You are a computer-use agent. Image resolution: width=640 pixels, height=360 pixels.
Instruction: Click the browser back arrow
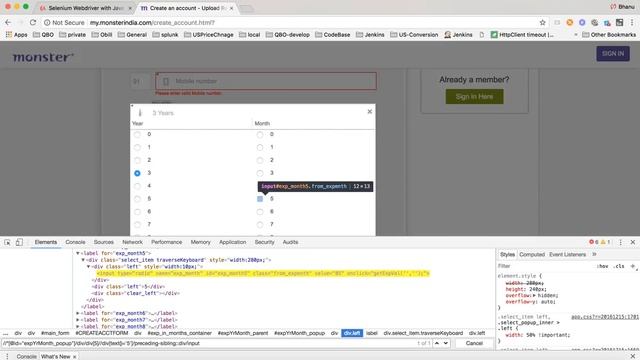click(x=8, y=22)
